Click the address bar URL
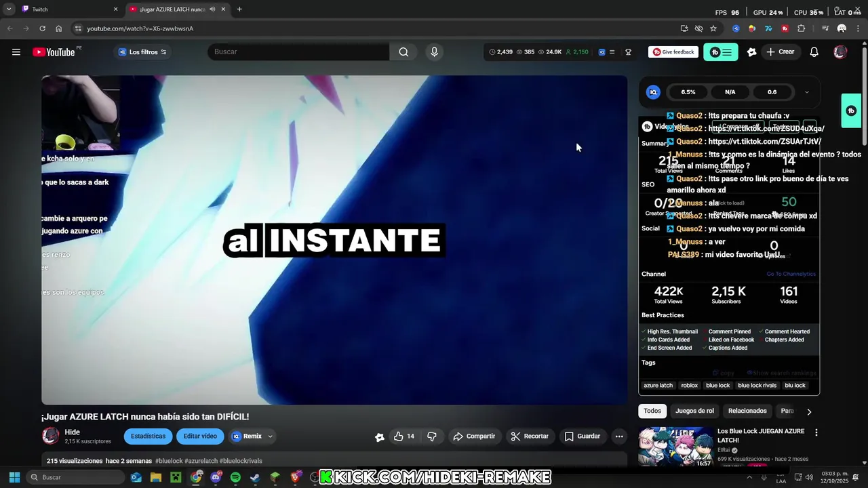 tap(140, 28)
